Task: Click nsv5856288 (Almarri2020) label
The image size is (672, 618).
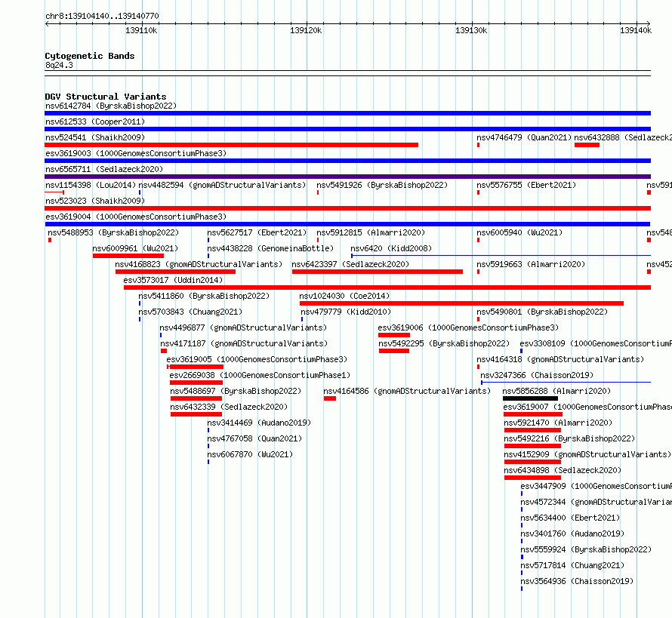Action: (556, 391)
